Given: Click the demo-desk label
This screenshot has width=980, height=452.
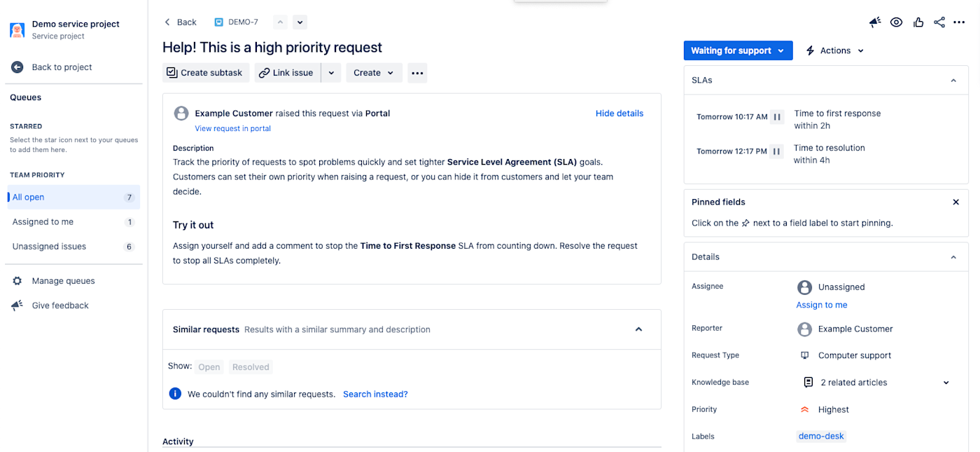Looking at the screenshot, I should click(x=821, y=437).
